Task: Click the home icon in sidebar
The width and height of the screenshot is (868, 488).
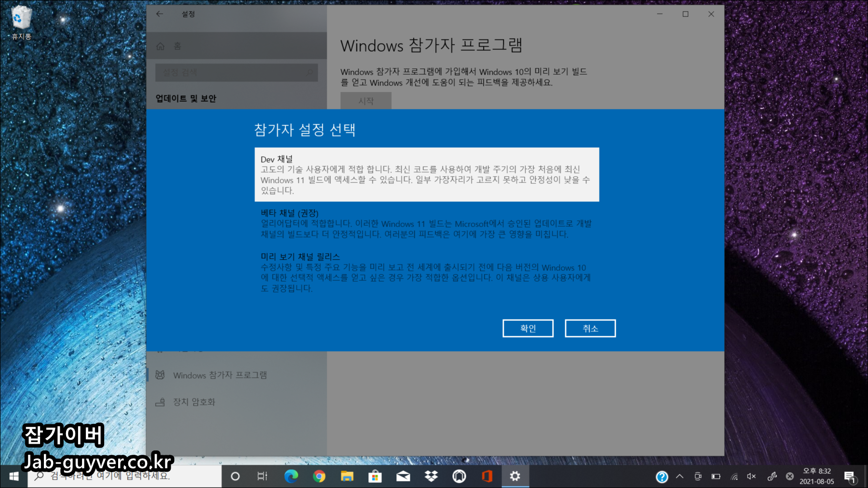Action: [x=161, y=46]
